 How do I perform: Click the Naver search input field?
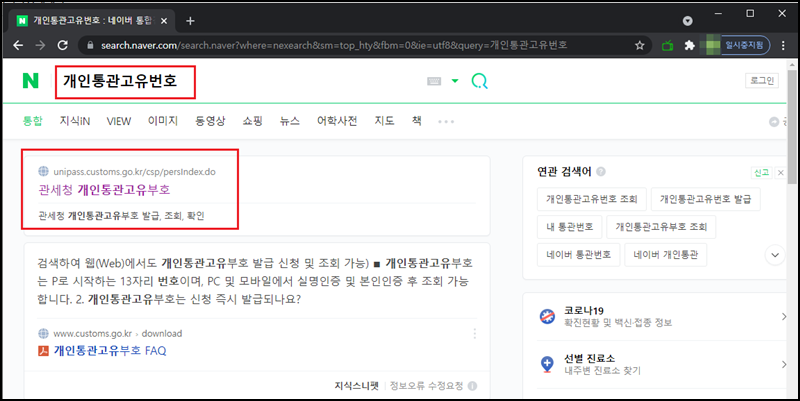point(125,82)
